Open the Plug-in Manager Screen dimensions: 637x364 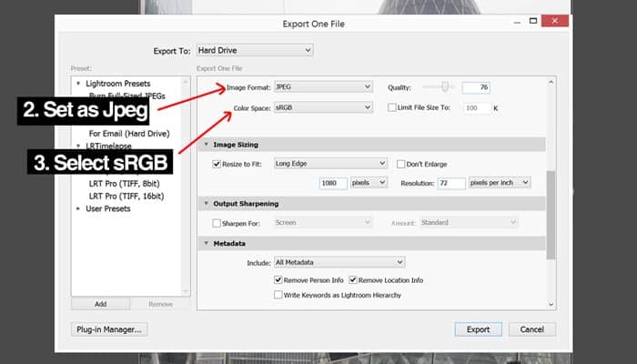109,329
